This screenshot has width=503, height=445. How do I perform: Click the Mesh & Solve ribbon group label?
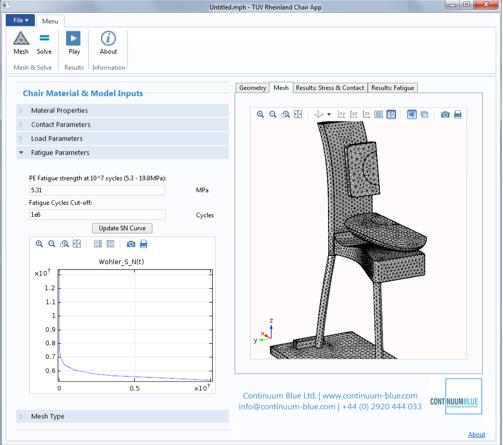pyautogui.click(x=32, y=67)
